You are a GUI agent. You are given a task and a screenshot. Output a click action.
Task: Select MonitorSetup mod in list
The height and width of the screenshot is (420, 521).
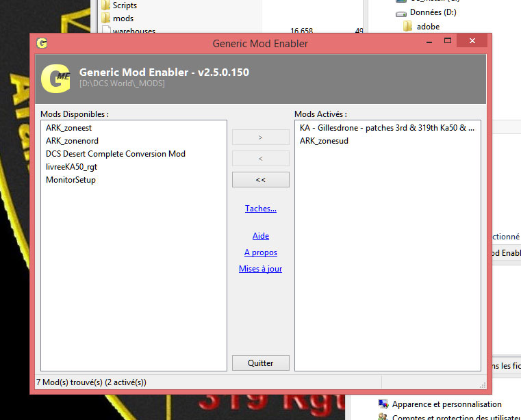71,180
